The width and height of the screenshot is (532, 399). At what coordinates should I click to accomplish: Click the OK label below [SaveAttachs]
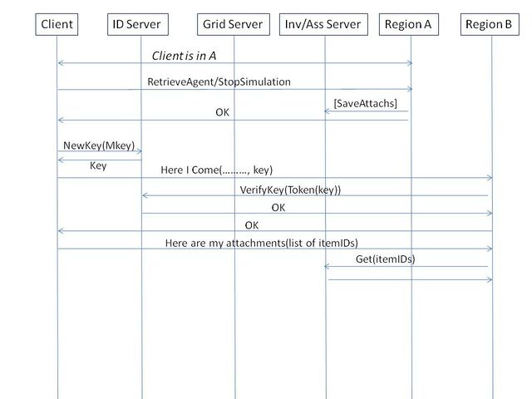coord(222,111)
